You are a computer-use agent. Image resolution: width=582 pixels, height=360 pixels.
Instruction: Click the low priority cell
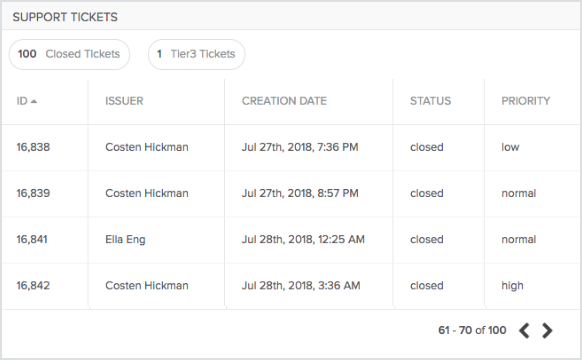point(510,147)
